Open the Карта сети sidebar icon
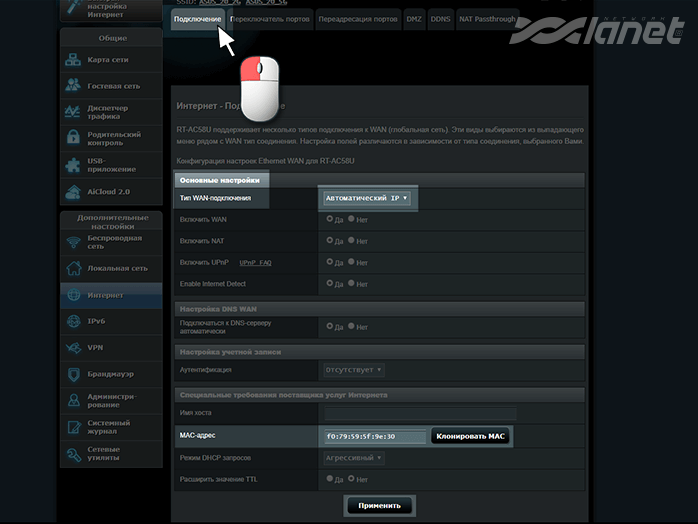The width and height of the screenshot is (698, 524). pos(75,59)
